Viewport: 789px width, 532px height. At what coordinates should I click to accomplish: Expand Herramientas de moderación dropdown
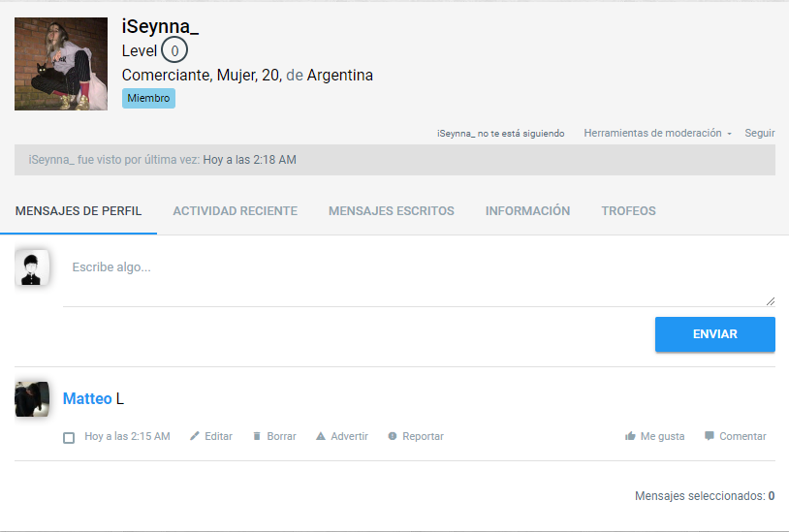657,134
